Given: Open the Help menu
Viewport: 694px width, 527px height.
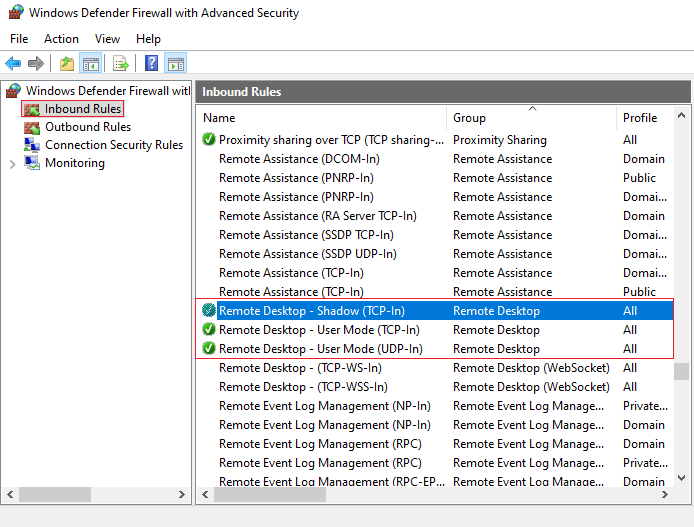Looking at the screenshot, I should point(148,39).
